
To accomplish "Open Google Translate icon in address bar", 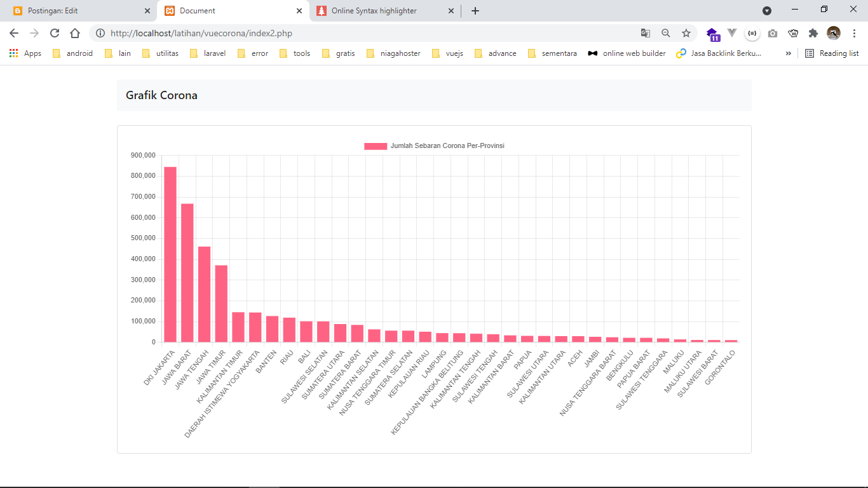I will (646, 33).
